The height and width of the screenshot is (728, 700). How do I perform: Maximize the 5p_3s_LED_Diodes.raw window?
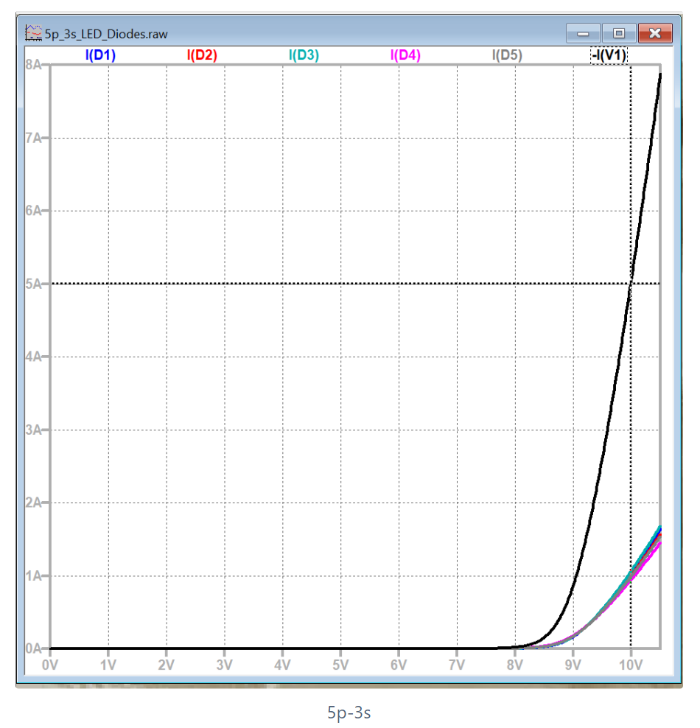(x=619, y=33)
